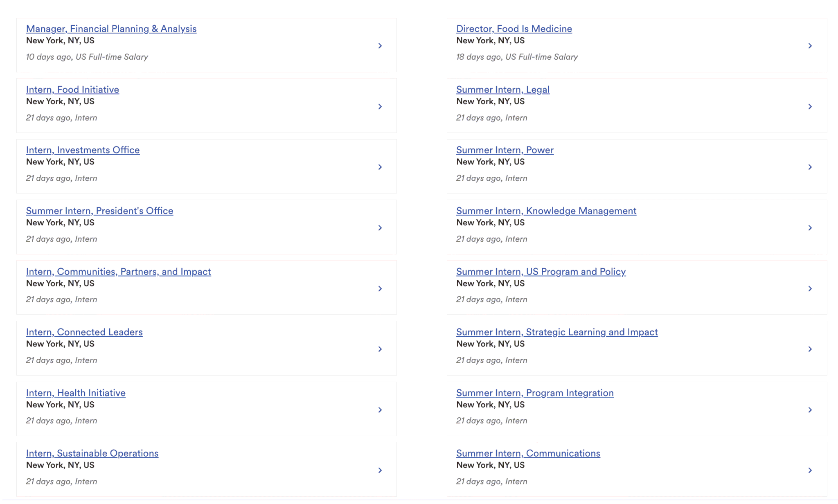
Task: Click chevron for Strategic Learning and Impact intern
Action: coord(810,349)
